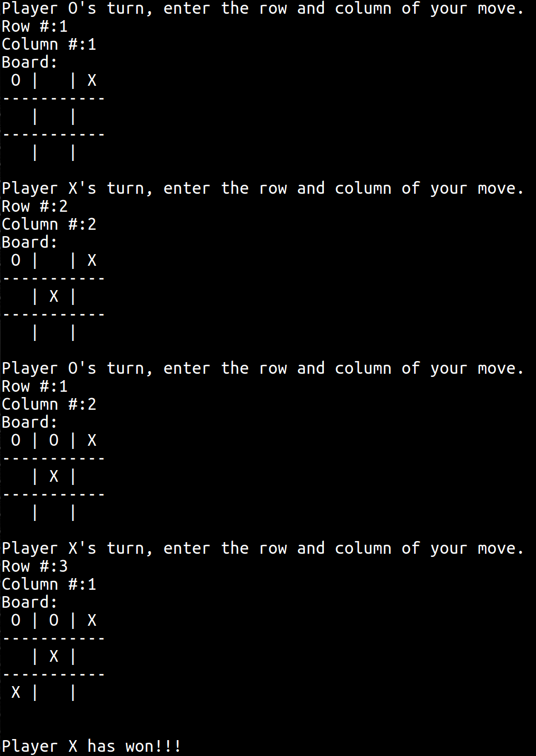The width and height of the screenshot is (536, 756).
Task: Click "Column #:2" line below "Row #:2"
Action: click(49, 224)
